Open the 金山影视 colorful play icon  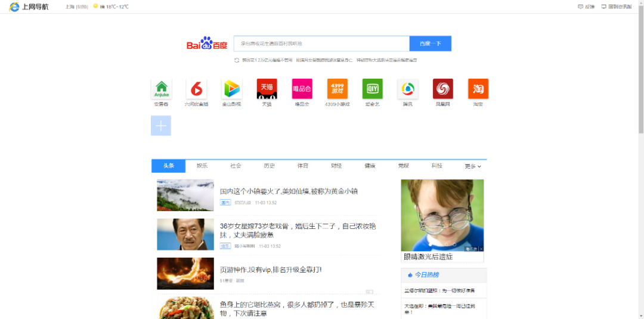(x=231, y=89)
